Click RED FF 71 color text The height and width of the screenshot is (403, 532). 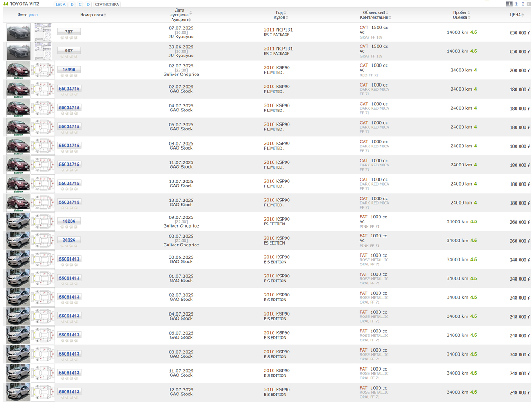tap(369, 75)
